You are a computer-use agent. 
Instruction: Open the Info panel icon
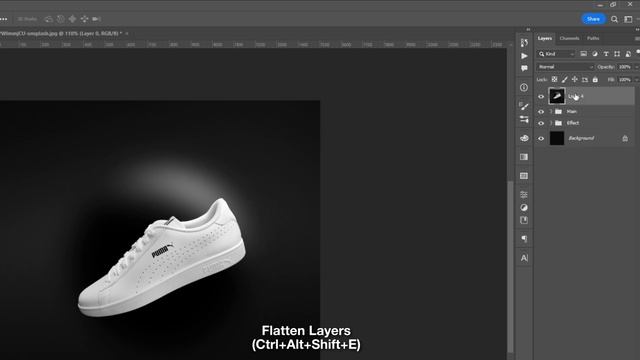[524, 87]
